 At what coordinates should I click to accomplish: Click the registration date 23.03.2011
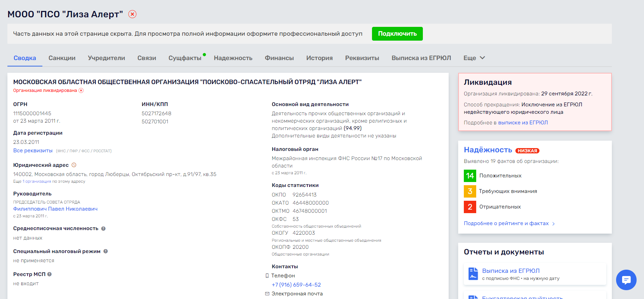(x=26, y=142)
